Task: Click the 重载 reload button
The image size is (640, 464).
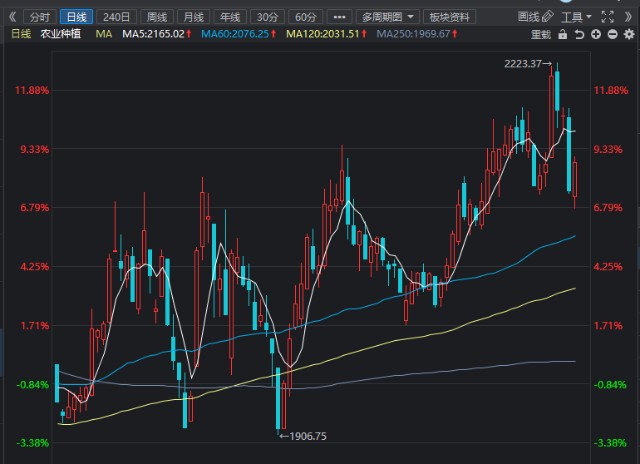Action: point(540,34)
